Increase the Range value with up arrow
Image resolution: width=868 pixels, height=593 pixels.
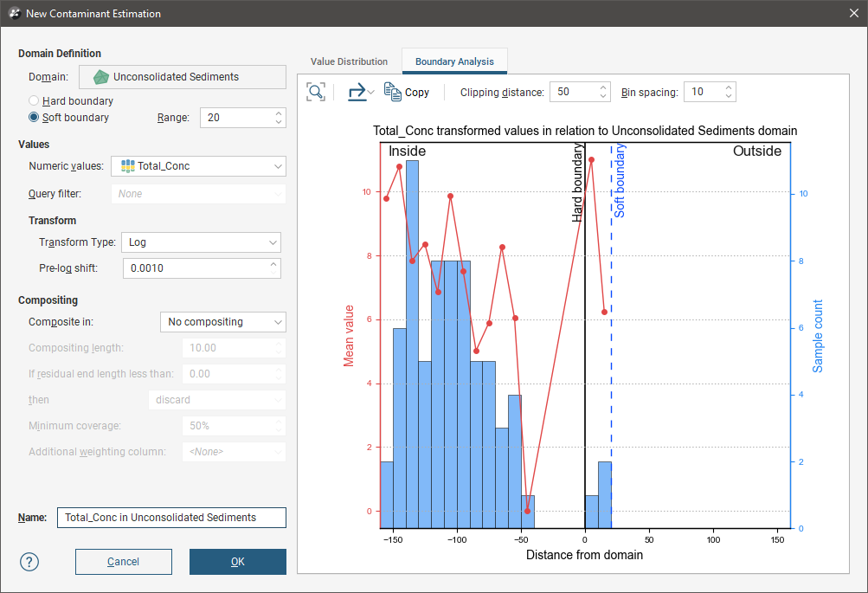click(278, 113)
